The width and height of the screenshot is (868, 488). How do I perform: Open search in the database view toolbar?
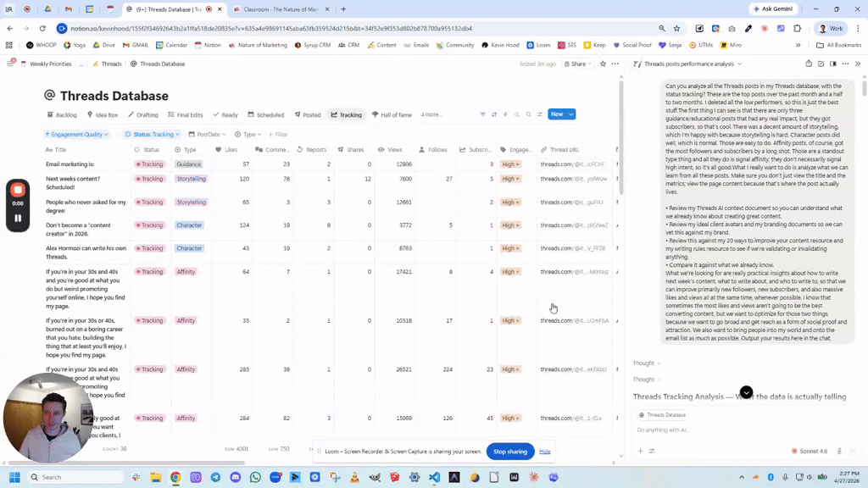528,114
